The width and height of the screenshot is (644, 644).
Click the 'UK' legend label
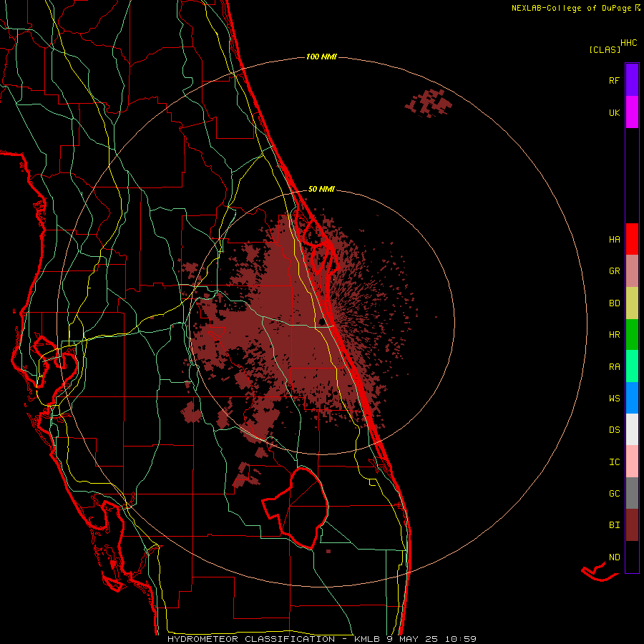point(614,113)
